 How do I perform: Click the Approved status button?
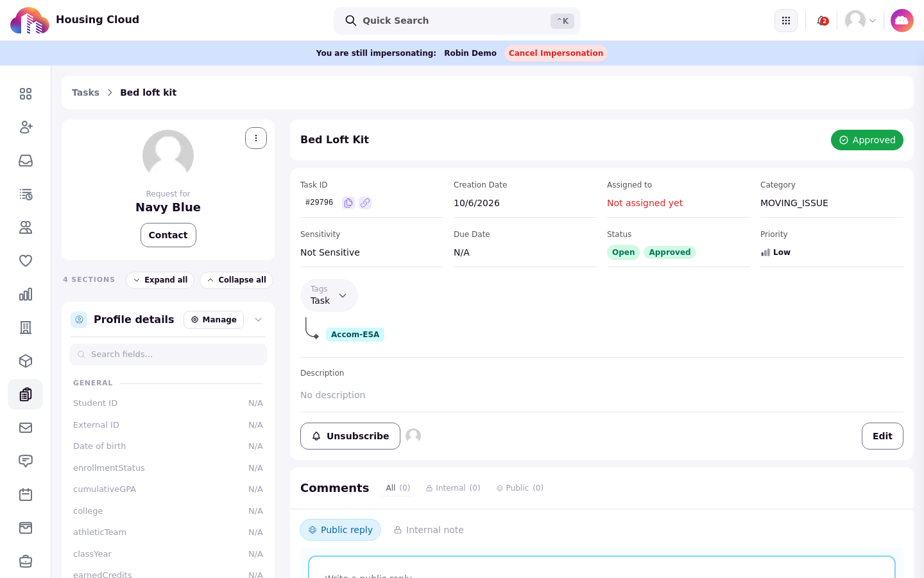867,140
